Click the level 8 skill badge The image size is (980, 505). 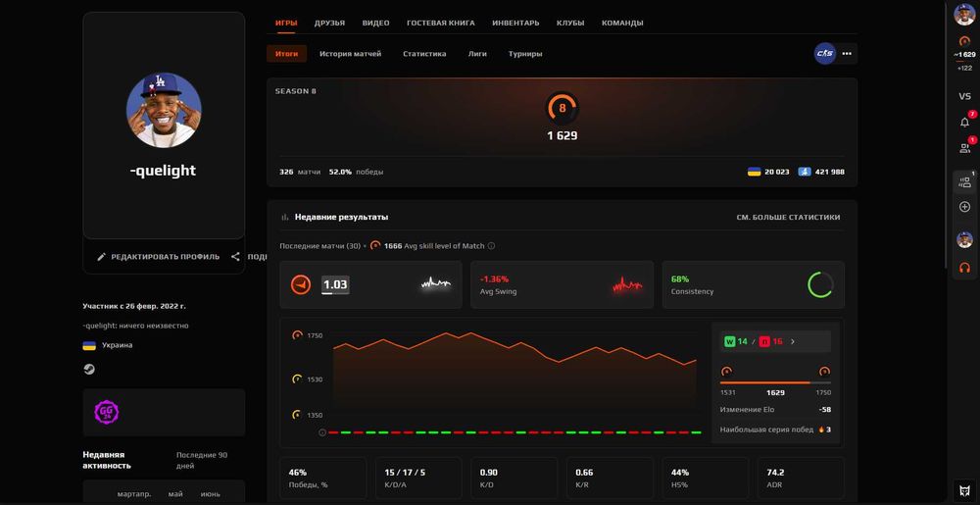coord(562,108)
